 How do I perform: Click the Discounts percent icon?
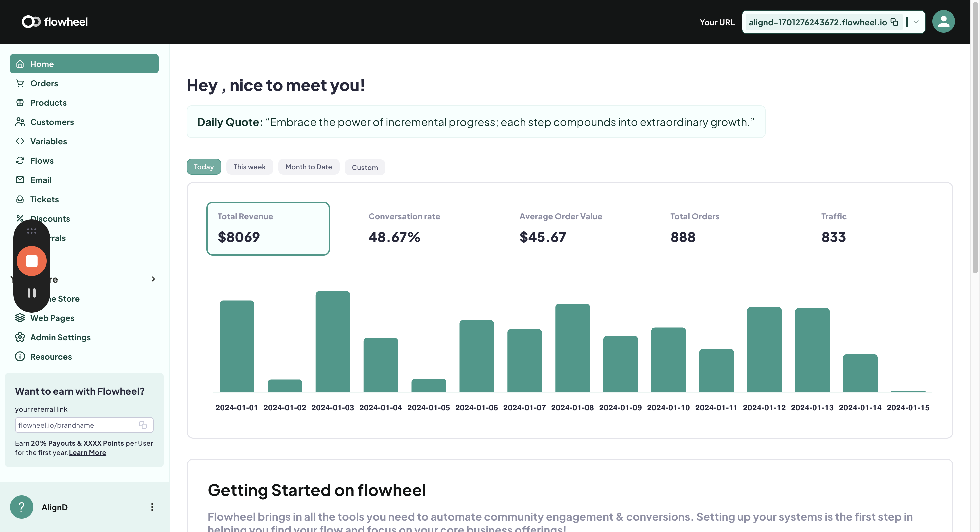pyautogui.click(x=20, y=218)
